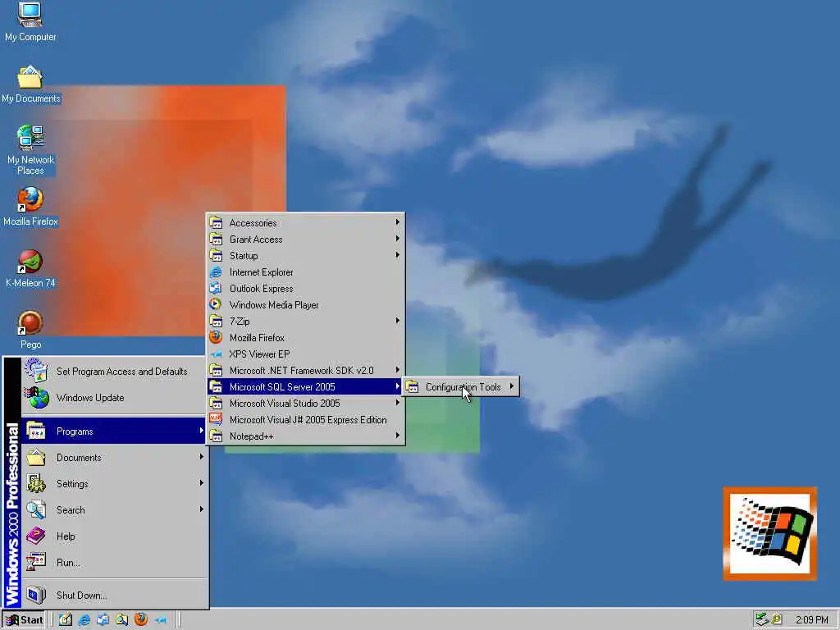Image resolution: width=840 pixels, height=630 pixels.
Task: Expand the 7-Zip submenu arrow
Action: tap(398, 321)
